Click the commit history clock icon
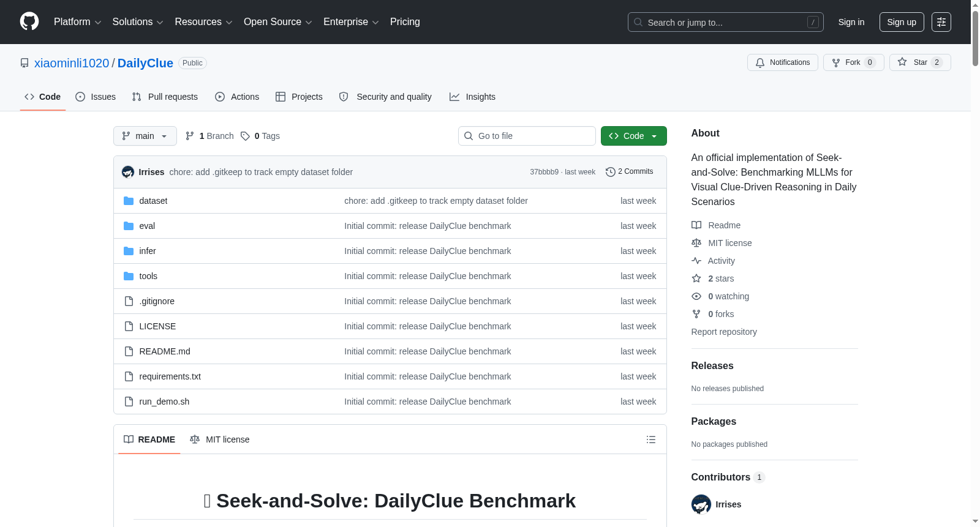This screenshot has width=980, height=527. (610, 172)
